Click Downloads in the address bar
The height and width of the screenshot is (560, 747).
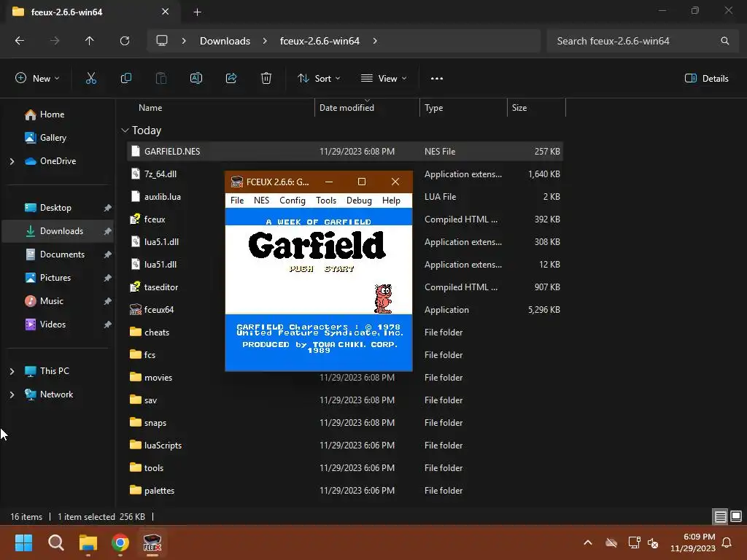click(x=225, y=41)
